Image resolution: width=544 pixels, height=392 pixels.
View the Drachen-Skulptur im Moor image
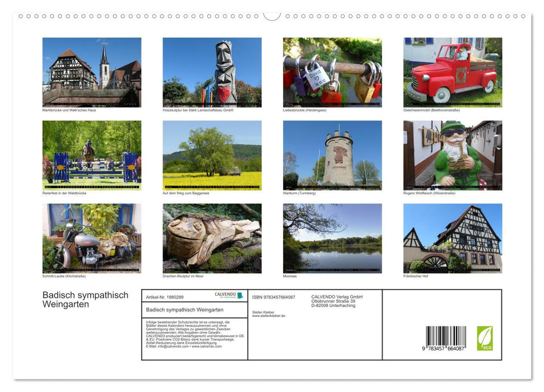click(212, 238)
